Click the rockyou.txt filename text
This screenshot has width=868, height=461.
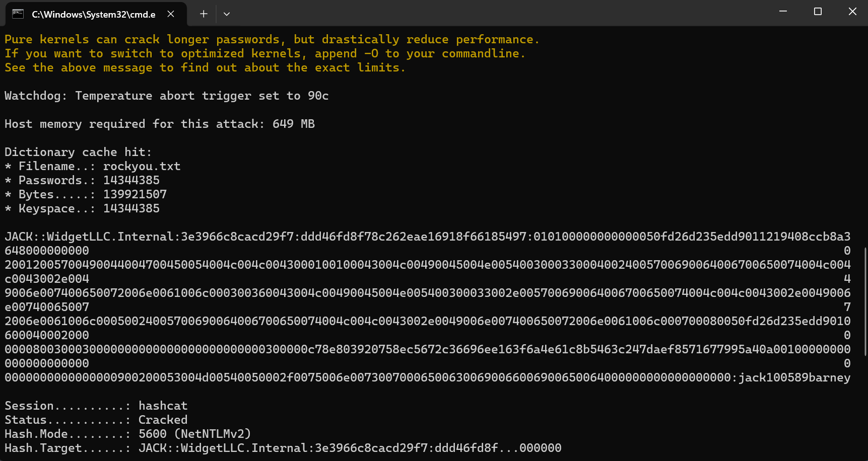click(x=142, y=166)
